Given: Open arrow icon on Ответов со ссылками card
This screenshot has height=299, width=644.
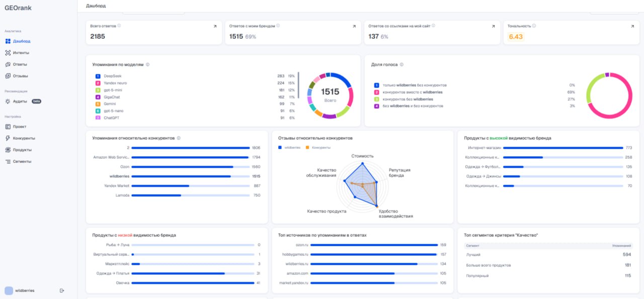Looking at the screenshot, I should pyautogui.click(x=494, y=26).
